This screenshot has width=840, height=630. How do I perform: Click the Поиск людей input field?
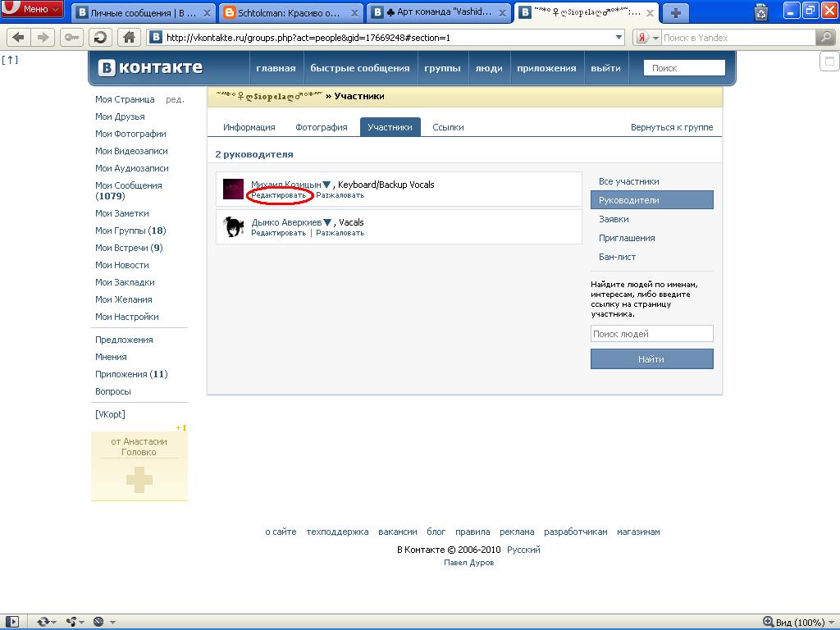[x=652, y=333]
